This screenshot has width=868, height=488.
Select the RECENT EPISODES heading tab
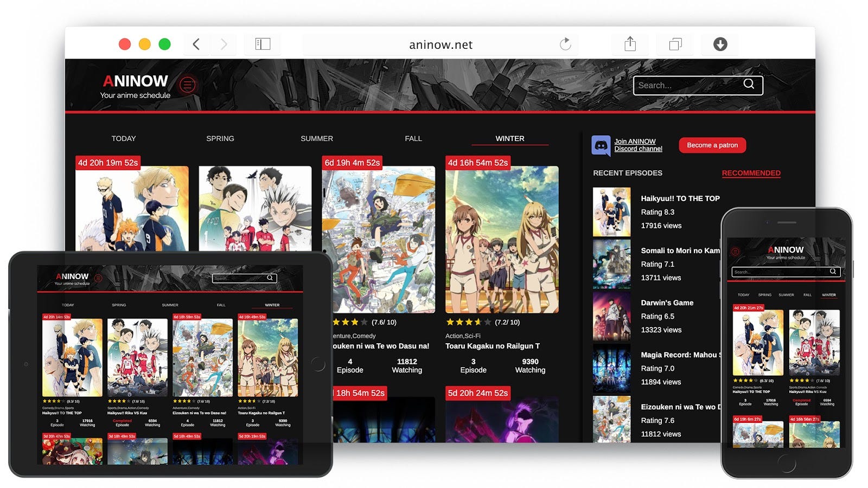click(628, 173)
